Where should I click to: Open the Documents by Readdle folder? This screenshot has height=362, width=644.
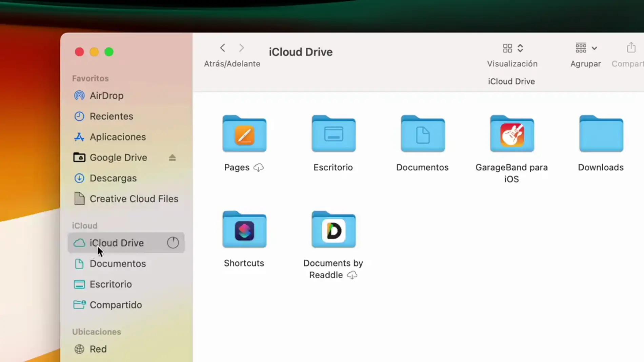333,230
